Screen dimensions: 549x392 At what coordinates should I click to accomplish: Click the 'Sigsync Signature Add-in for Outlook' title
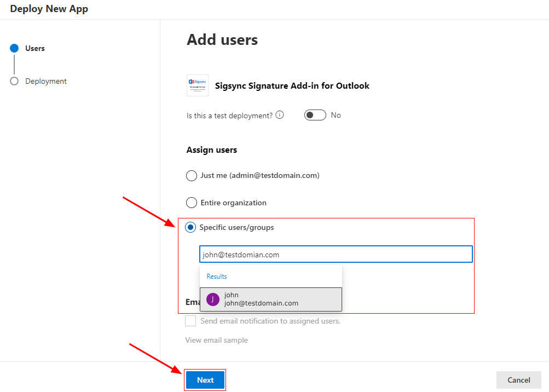[x=292, y=85]
